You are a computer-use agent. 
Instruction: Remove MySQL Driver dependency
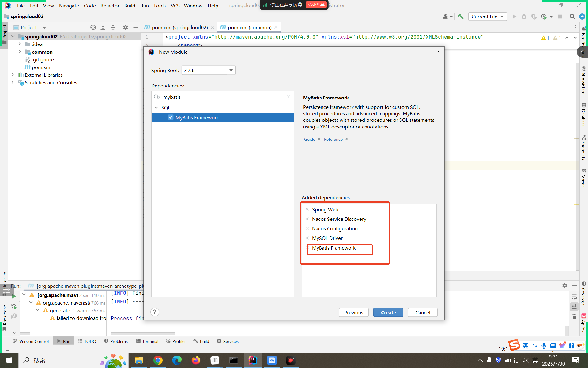(x=307, y=238)
